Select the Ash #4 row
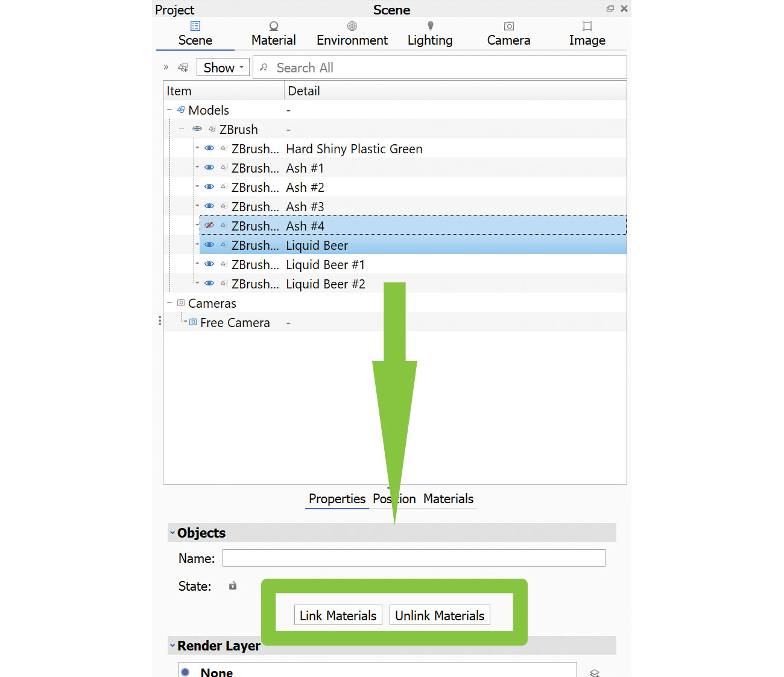The width and height of the screenshot is (784, 677). [x=413, y=226]
